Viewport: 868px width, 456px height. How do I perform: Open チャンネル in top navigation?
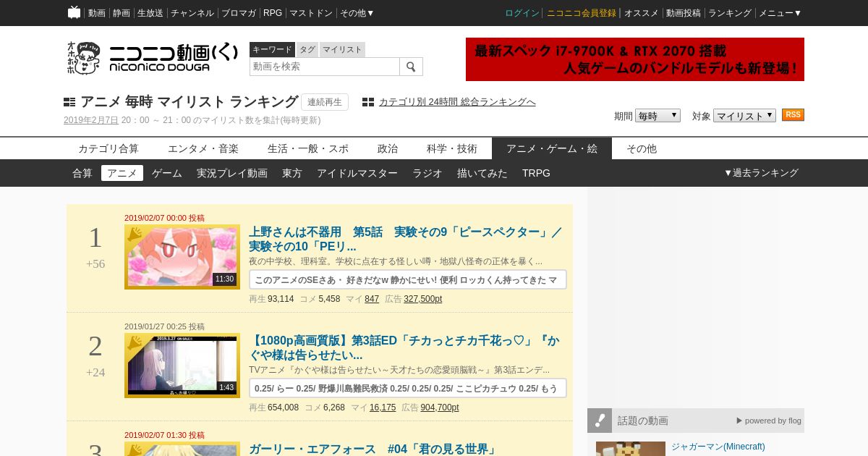(192, 13)
